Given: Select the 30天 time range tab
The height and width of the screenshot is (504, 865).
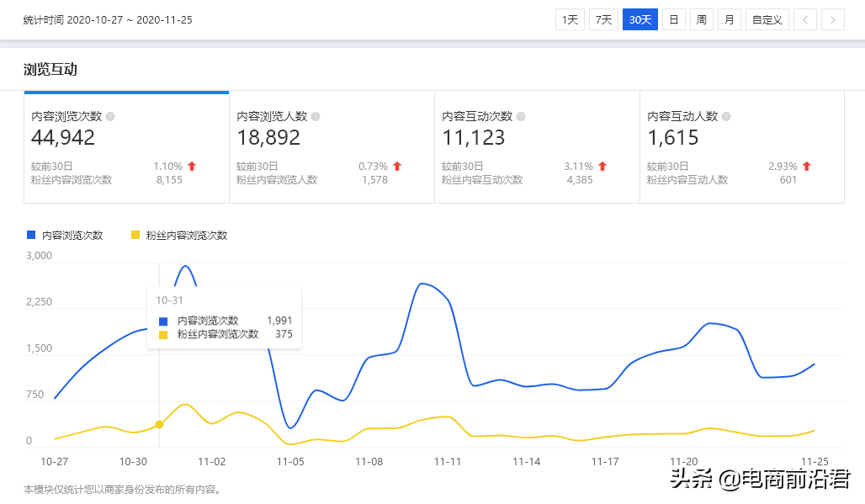Looking at the screenshot, I should pos(639,19).
